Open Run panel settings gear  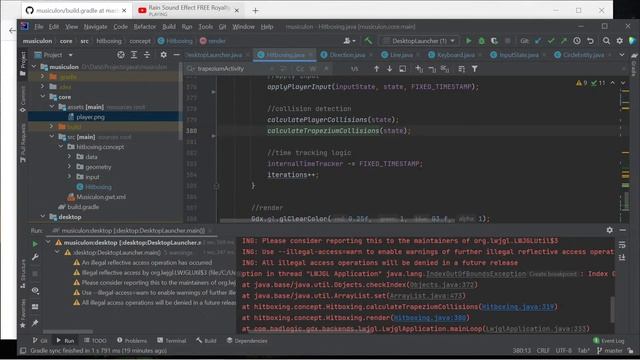[609, 230]
